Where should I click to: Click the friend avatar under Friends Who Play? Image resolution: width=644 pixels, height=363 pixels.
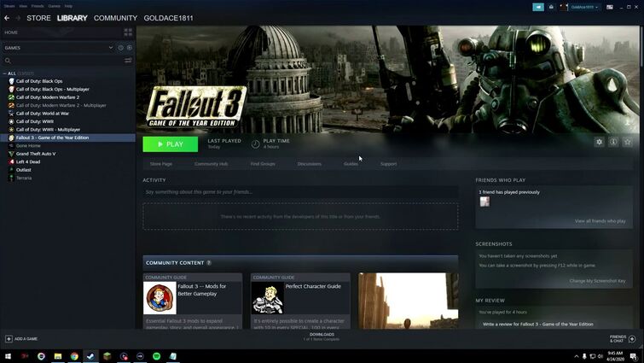click(484, 202)
